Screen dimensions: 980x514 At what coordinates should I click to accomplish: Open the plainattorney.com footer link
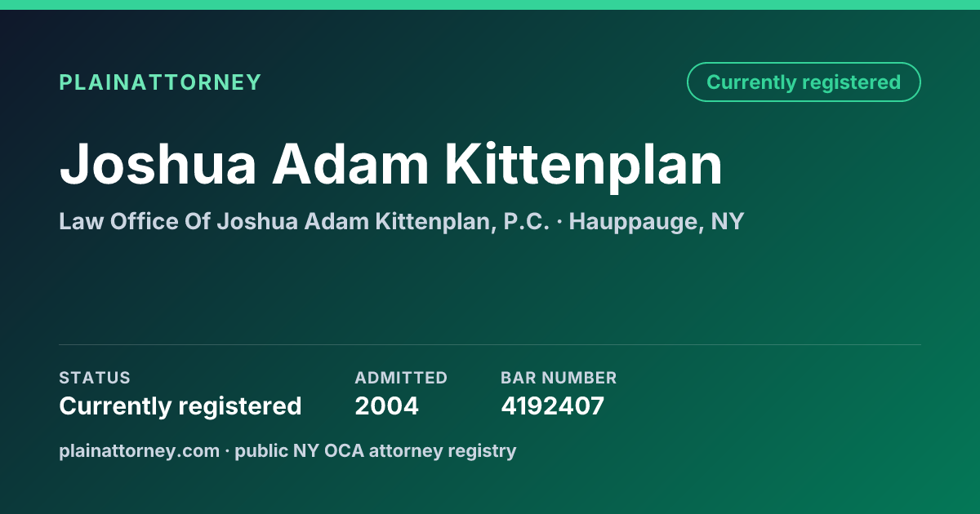click(x=140, y=450)
